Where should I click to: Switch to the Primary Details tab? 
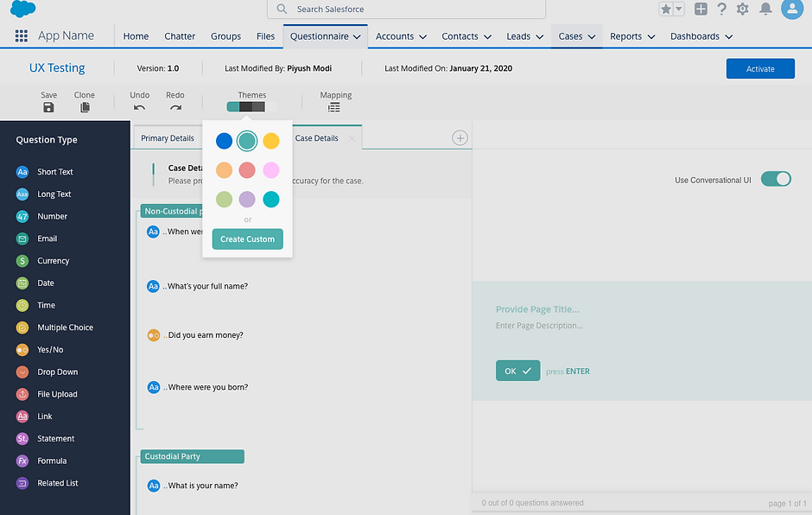point(168,138)
